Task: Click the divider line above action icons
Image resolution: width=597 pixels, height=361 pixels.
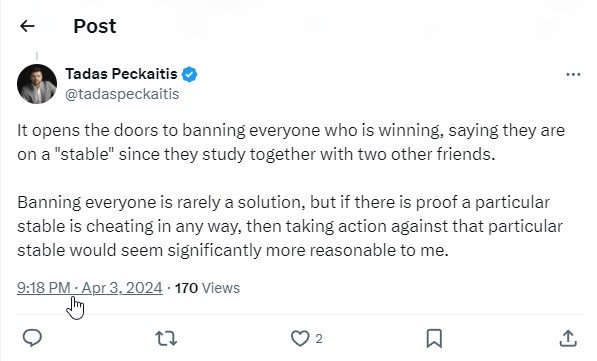Action: pos(300,315)
